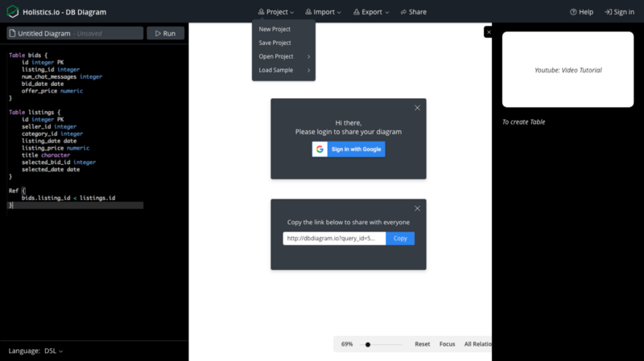Click the Google logo in the sign-in button
Image resolution: width=644 pixels, height=361 pixels.
pyautogui.click(x=320, y=150)
